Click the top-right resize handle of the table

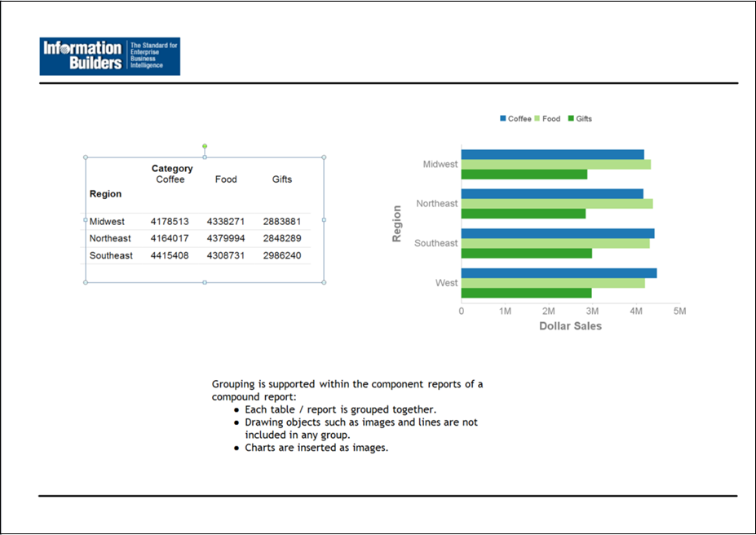(x=324, y=157)
